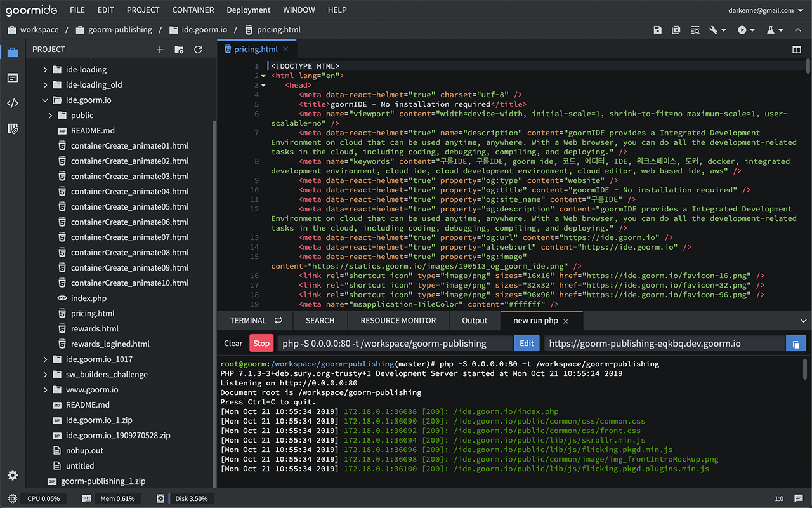
Task: Open the search in files toolbar icon
Action: pyautogui.click(x=695, y=29)
